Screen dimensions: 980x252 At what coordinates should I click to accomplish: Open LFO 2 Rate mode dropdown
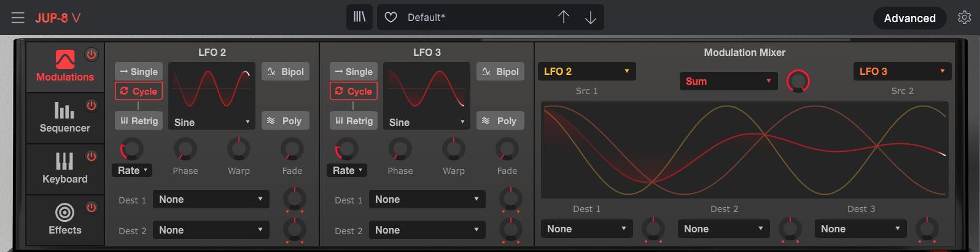(x=131, y=170)
